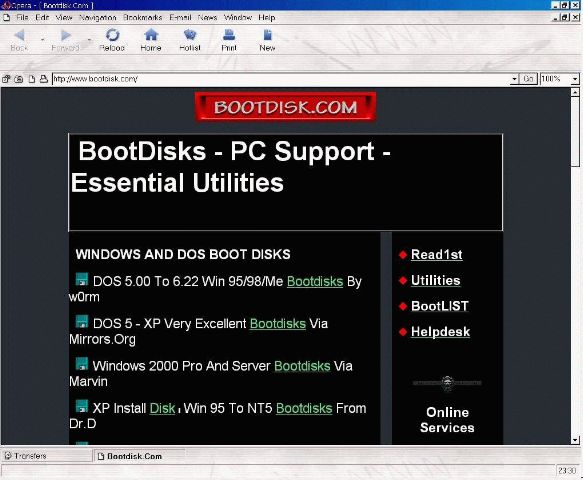The height and width of the screenshot is (480, 583).
Task: Click floppy icon beside DOS 5.00 To 6.22
Action: (82, 279)
